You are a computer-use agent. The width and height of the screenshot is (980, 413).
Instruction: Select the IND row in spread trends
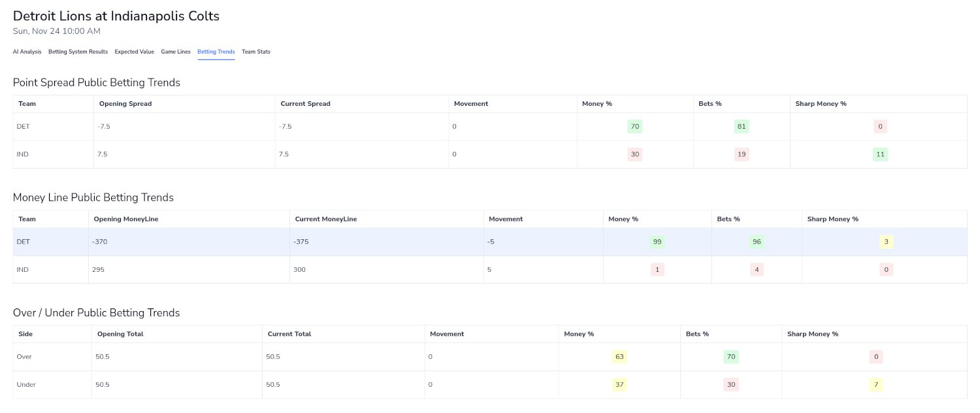point(261,154)
